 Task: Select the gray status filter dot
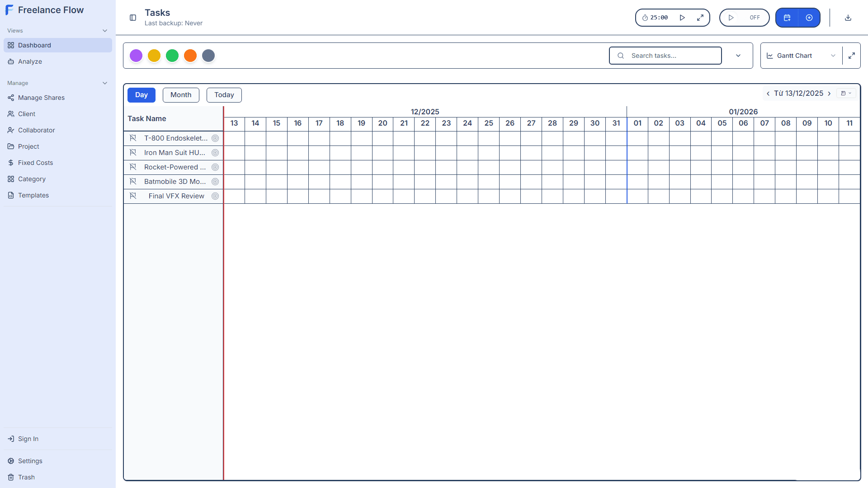click(208, 56)
